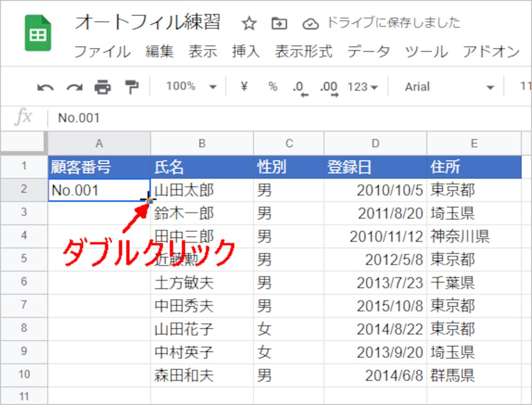Image resolution: width=532 pixels, height=405 pixels.
Task: Select the cell containing No.001
Action: click(x=99, y=190)
